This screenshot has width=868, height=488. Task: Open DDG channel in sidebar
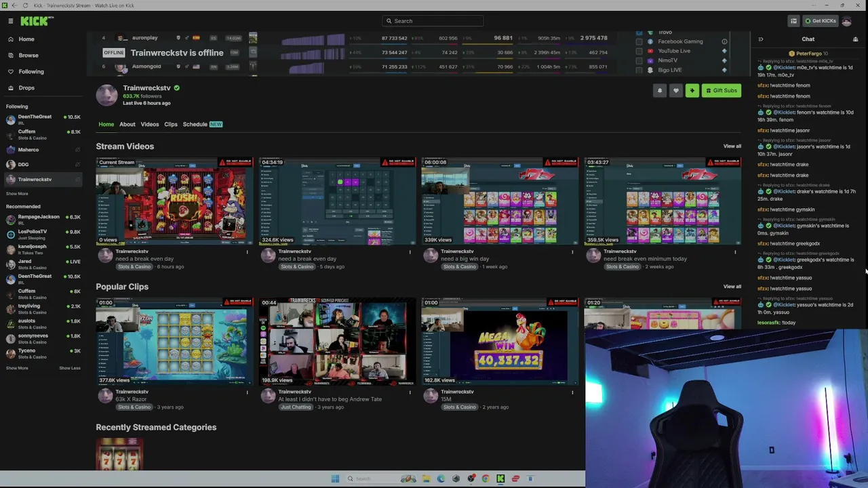(43, 165)
